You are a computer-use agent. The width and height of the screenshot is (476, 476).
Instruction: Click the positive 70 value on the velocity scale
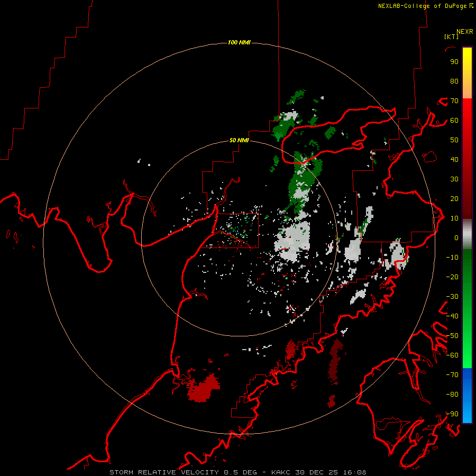454,101
